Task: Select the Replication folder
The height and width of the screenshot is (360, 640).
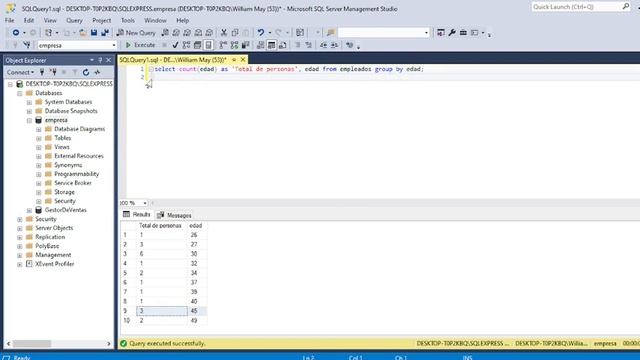Action: [x=50, y=237]
